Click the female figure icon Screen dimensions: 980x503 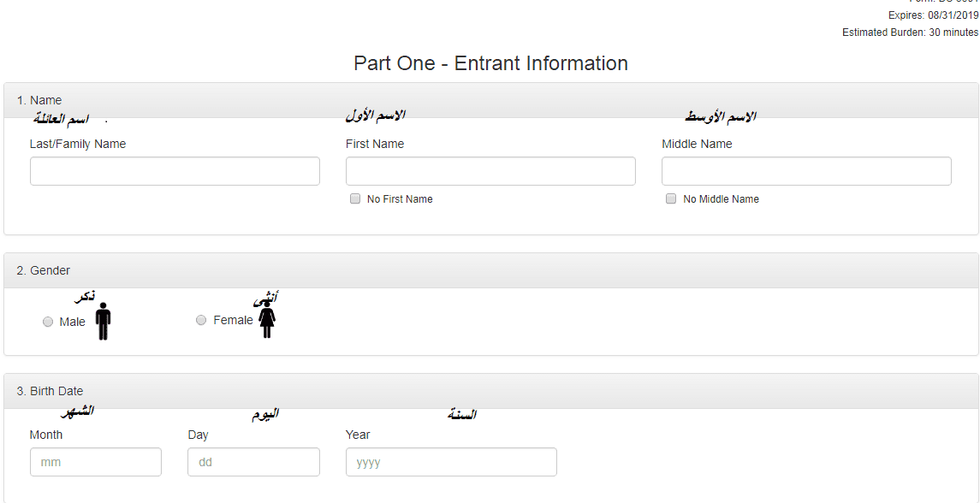pyautogui.click(x=267, y=321)
